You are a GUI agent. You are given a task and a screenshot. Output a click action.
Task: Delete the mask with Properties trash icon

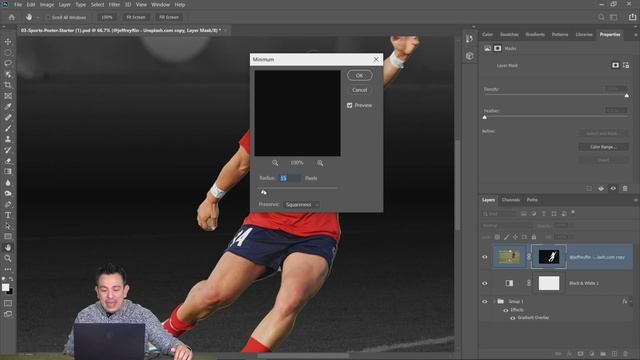tap(625, 189)
